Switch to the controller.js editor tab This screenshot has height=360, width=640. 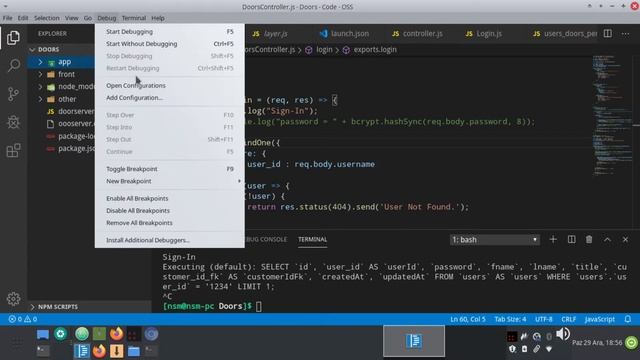click(418, 33)
